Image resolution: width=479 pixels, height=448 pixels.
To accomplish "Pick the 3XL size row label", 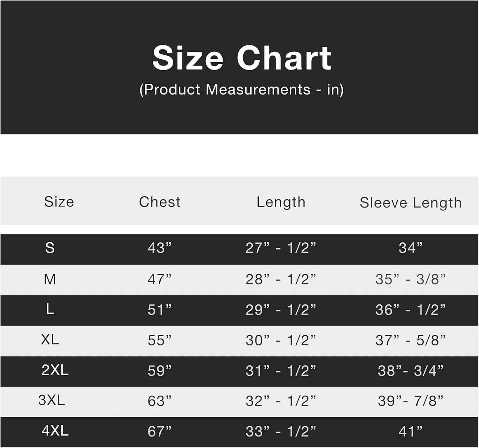I will pos(52,400).
